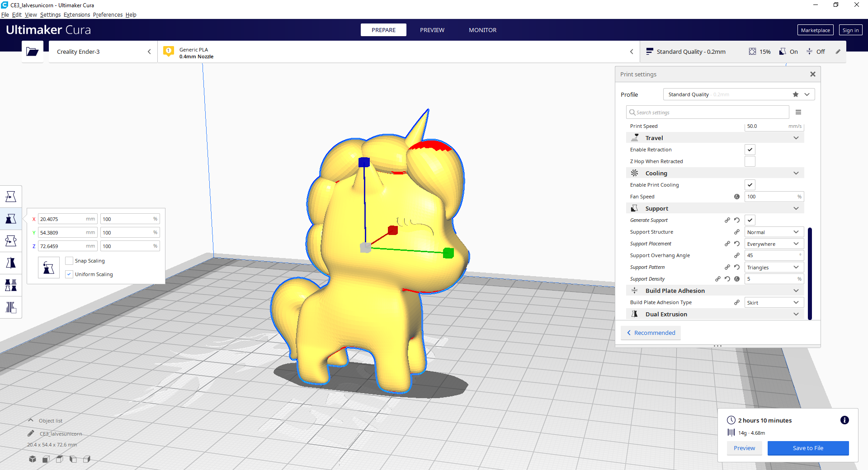
Task: Collapse the Travel settings section
Action: point(715,138)
